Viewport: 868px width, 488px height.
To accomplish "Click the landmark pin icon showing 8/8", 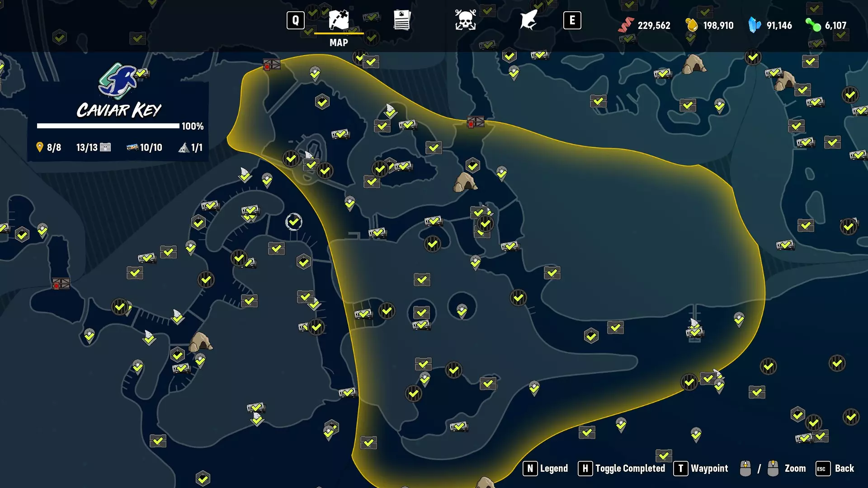I will click(40, 147).
